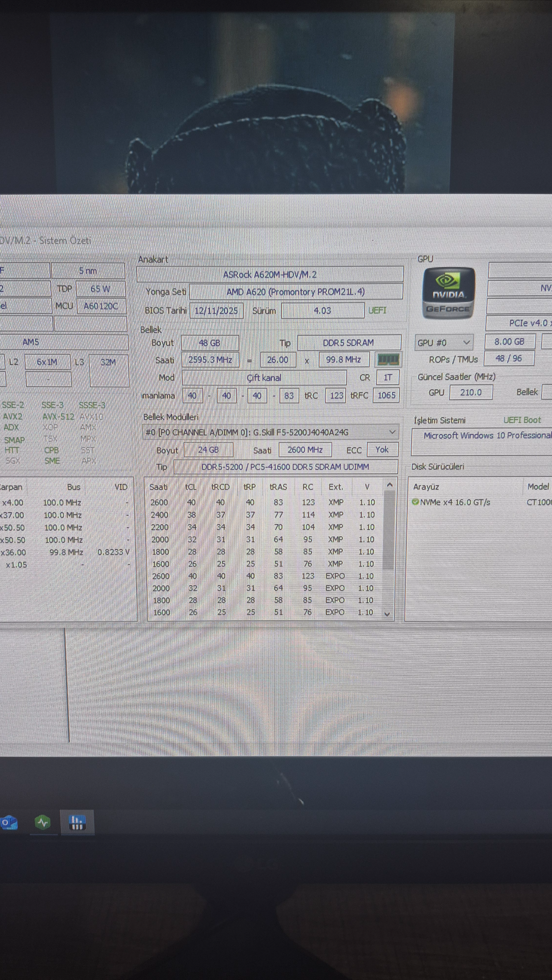Image resolution: width=552 pixels, height=980 pixels.
Task: Click the ROPs / TMUs value 48 / 96
Action: [x=509, y=358]
